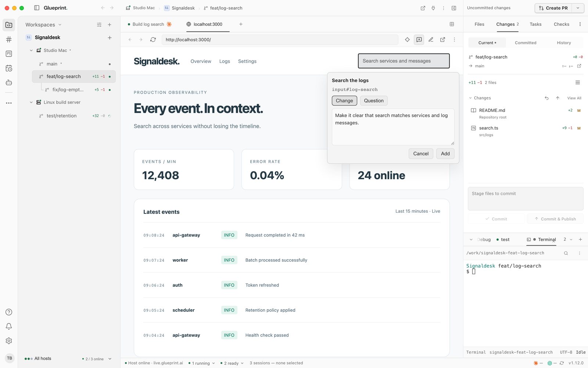Open page in external browser from address bar
The width and height of the screenshot is (588, 368).
pyautogui.click(x=442, y=39)
